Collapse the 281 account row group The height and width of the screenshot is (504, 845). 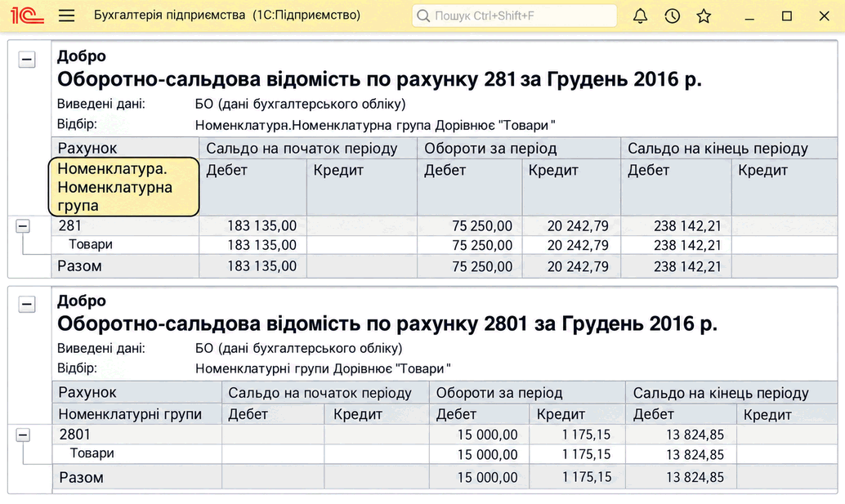click(x=23, y=225)
